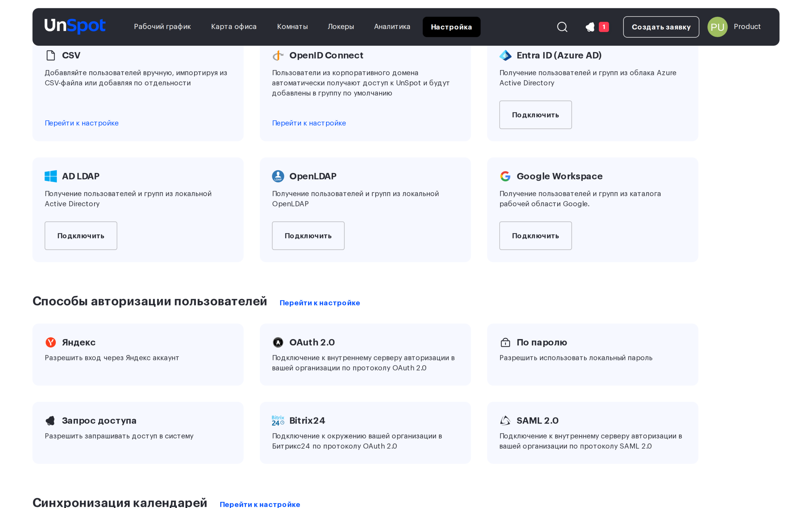Open the search magnifier icon
This screenshot has width=812, height=508.
coord(562,27)
